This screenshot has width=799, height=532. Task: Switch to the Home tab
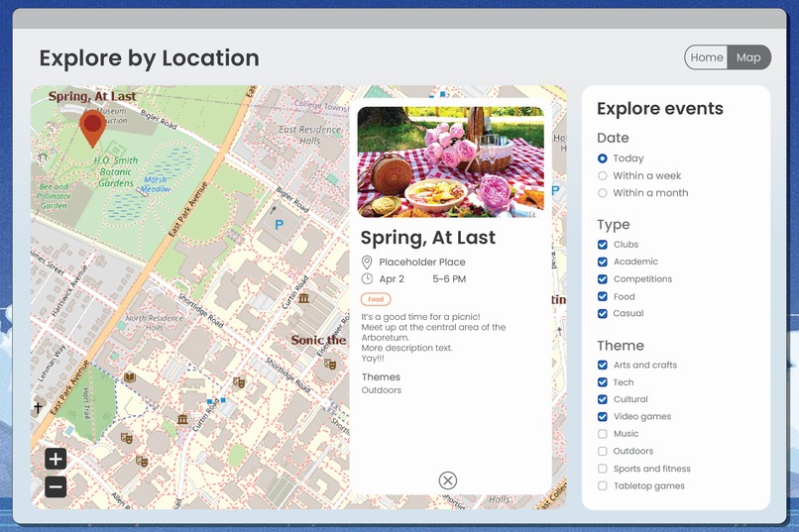[x=706, y=57]
